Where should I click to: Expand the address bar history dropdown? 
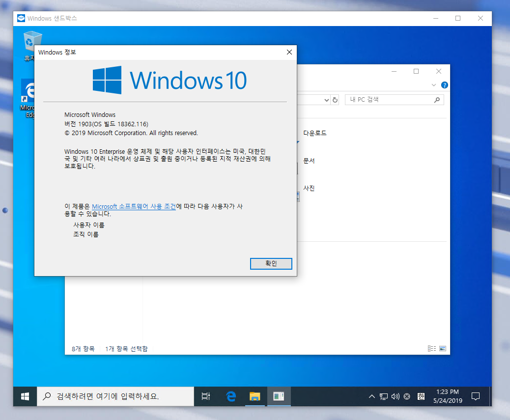coord(327,100)
